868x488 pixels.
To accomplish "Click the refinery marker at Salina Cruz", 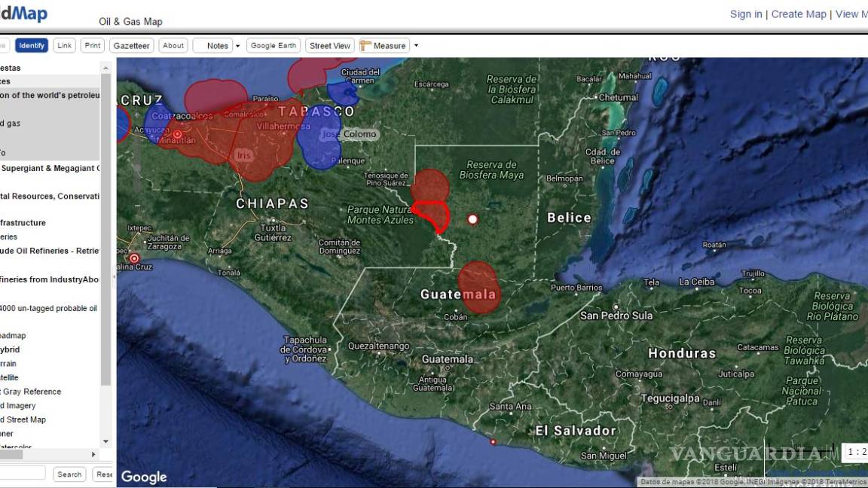I will tap(136, 258).
